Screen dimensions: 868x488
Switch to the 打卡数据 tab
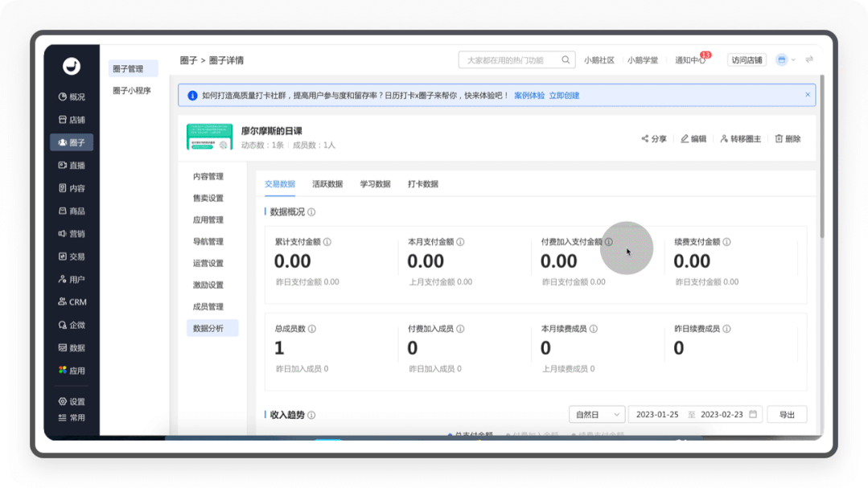[x=423, y=184]
